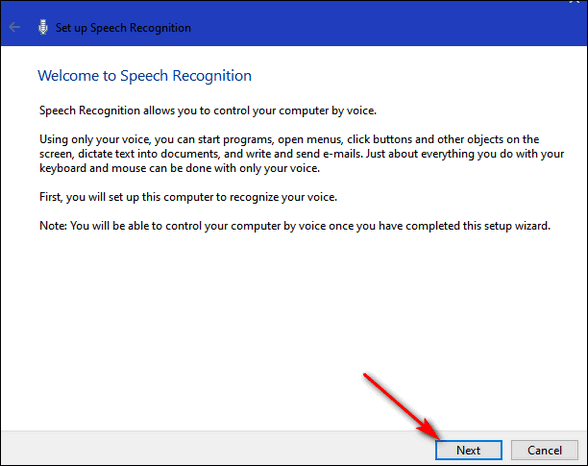
Task: Click the 'Note:' line about the setup wizard
Action: click(x=295, y=226)
